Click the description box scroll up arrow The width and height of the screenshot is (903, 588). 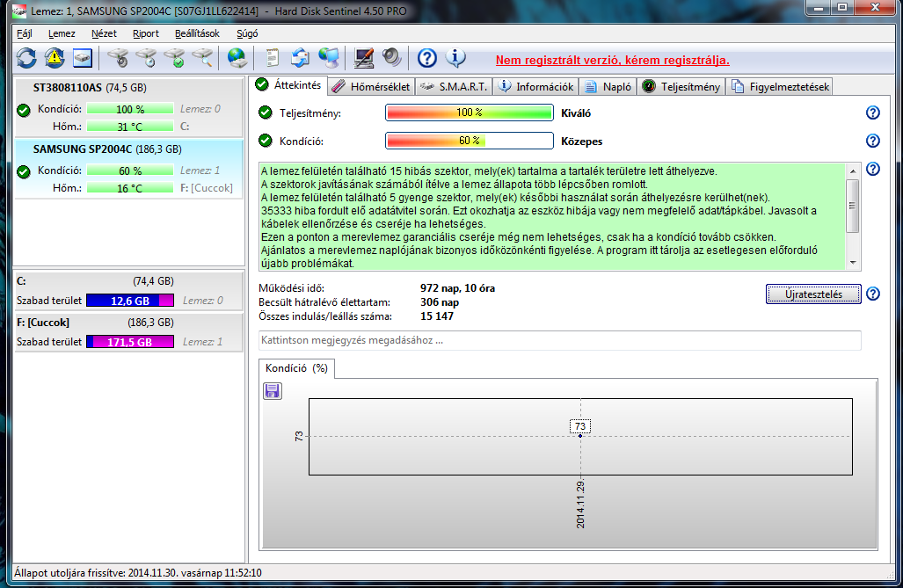pyautogui.click(x=853, y=171)
